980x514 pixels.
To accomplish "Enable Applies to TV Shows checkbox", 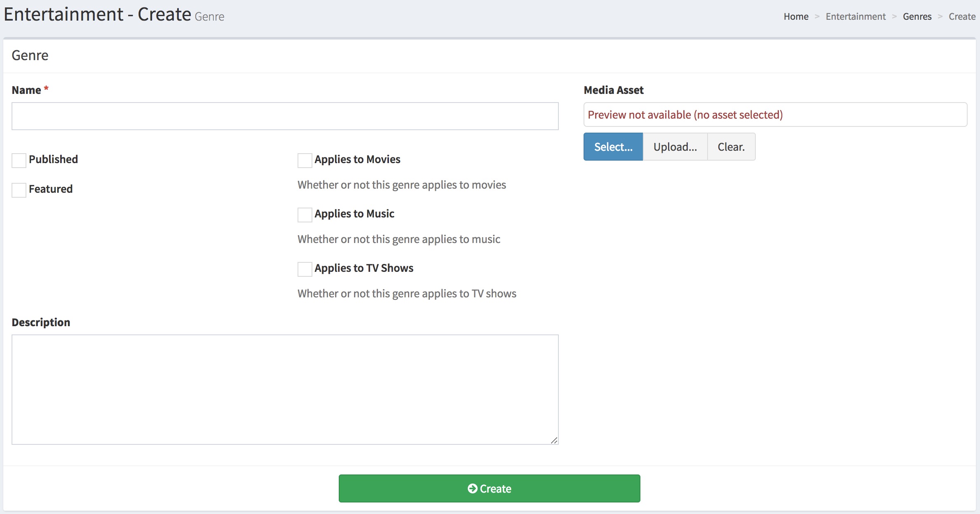I will pos(305,269).
